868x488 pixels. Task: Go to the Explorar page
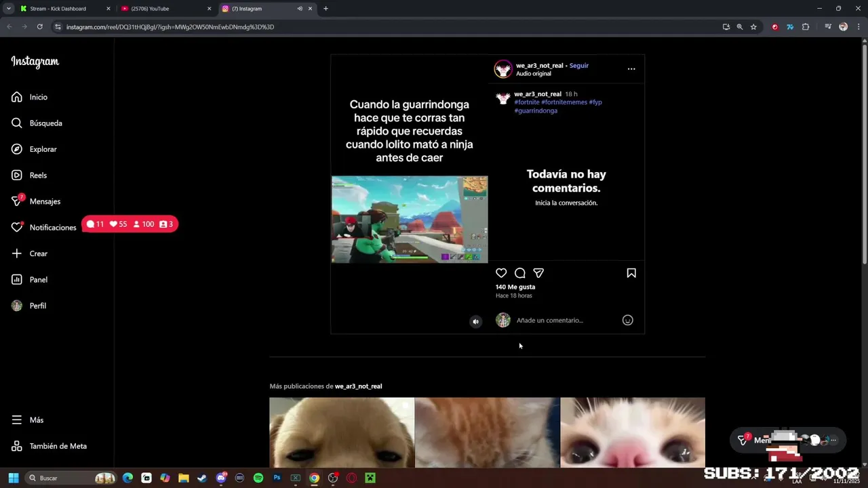pyautogui.click(x=34, y=149)
